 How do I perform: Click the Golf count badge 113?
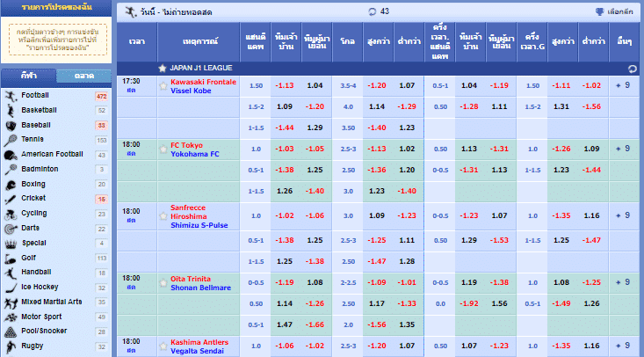coord(101,259)
